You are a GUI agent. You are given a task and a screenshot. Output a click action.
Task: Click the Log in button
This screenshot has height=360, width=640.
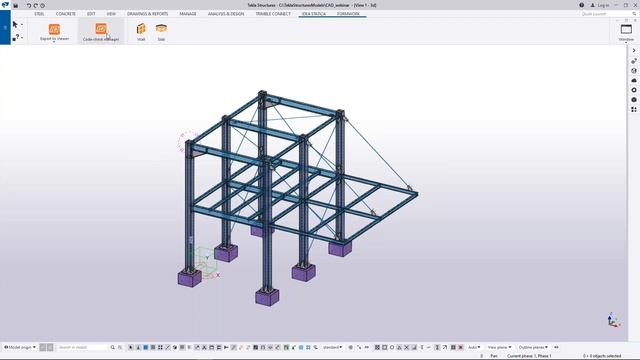(600, 5)
